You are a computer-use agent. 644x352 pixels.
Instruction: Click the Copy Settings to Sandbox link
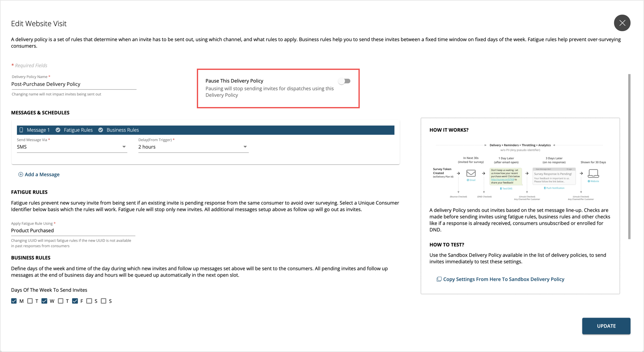click(504, 279)
